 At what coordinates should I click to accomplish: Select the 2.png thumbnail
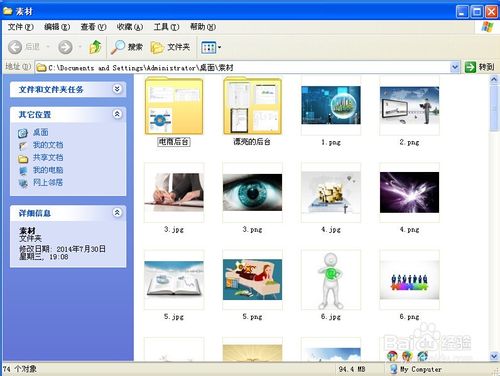pyautogui.click(x=409, y=105)
